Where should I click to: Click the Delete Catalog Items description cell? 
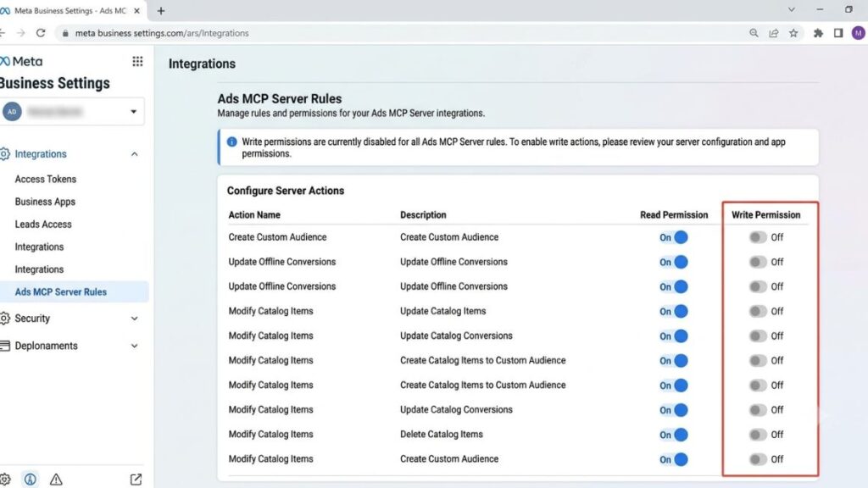[441, 435]
